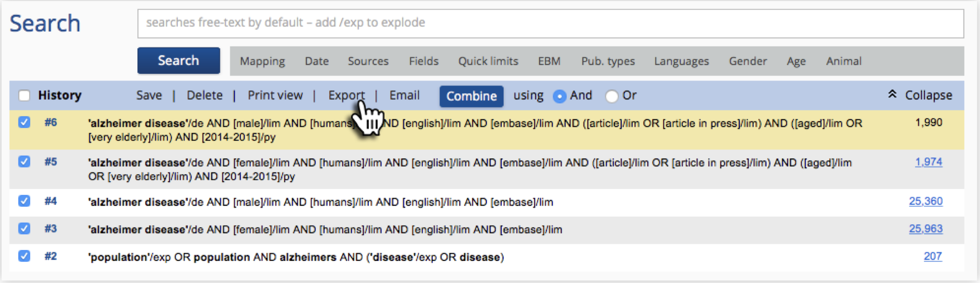Open the Languages filter menu

[x=681, y=61]
